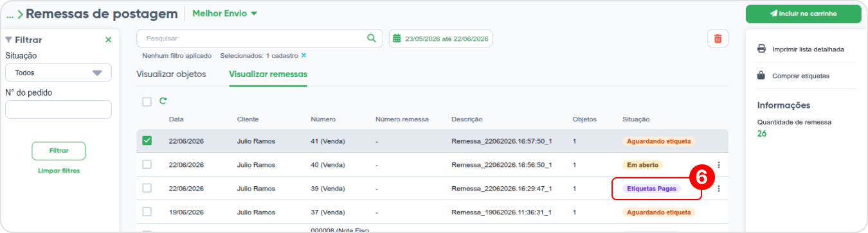868x233 pixels.
Task: Click the Incluir no carrinho button
Action: point(803,13)
